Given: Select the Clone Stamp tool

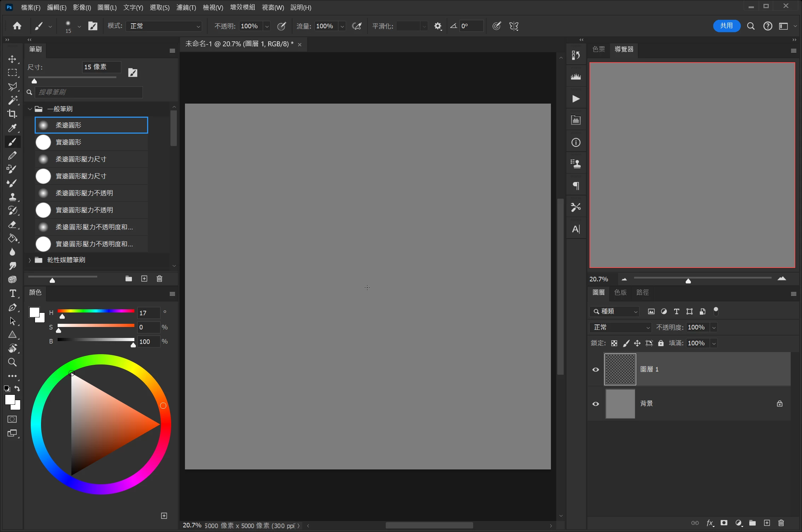Looking at the screenshot, I should tap(12, 197).
